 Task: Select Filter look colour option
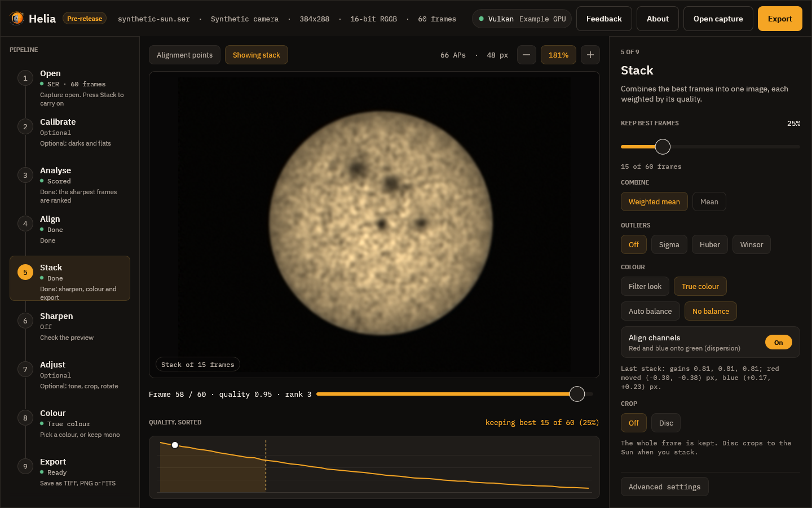coord(645,286)
